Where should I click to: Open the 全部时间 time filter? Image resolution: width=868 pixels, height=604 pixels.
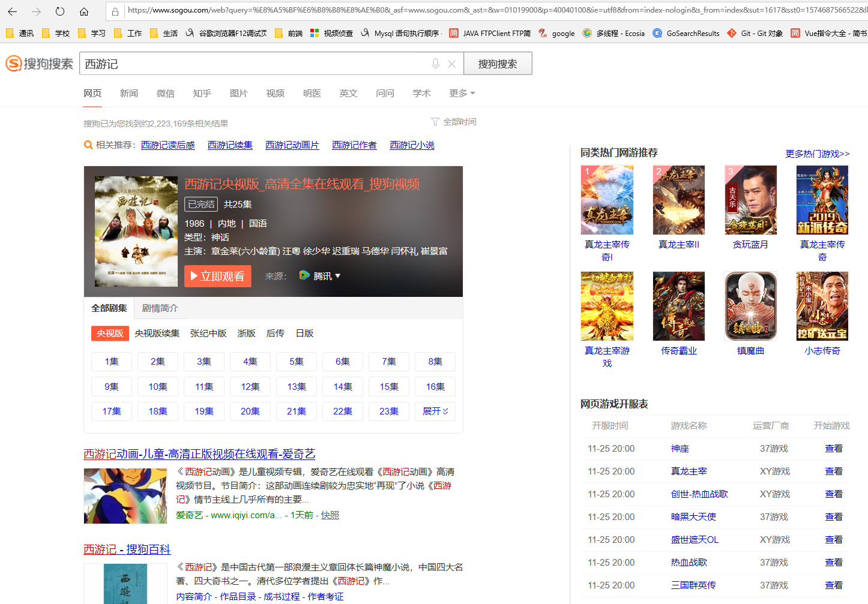click(454, 122)
